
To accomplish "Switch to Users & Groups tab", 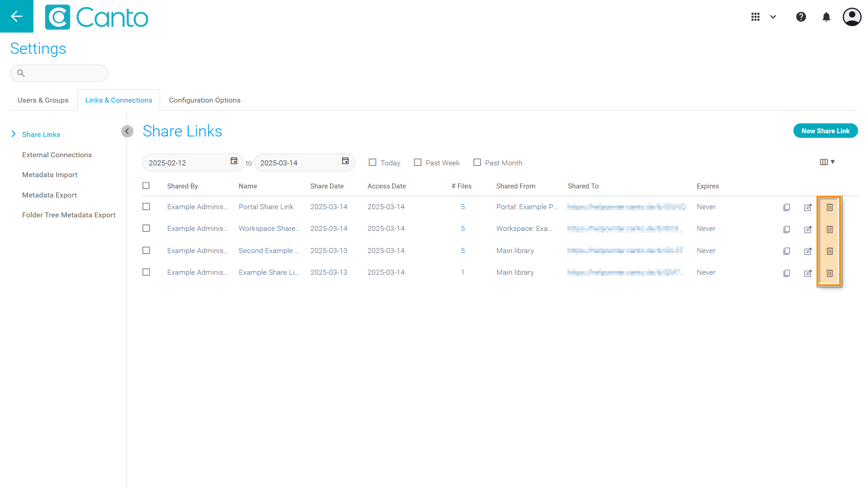I will [x=43, y=100].
